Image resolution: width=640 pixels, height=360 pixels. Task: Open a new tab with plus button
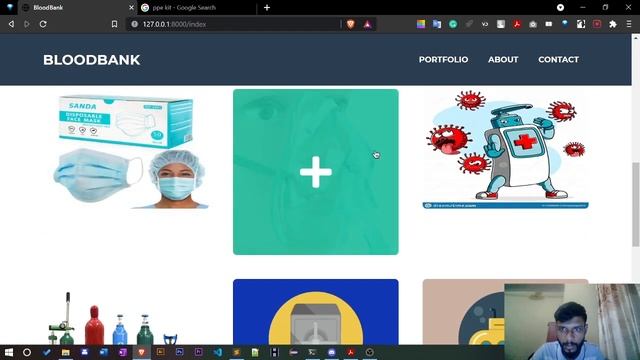pos(267,7)
